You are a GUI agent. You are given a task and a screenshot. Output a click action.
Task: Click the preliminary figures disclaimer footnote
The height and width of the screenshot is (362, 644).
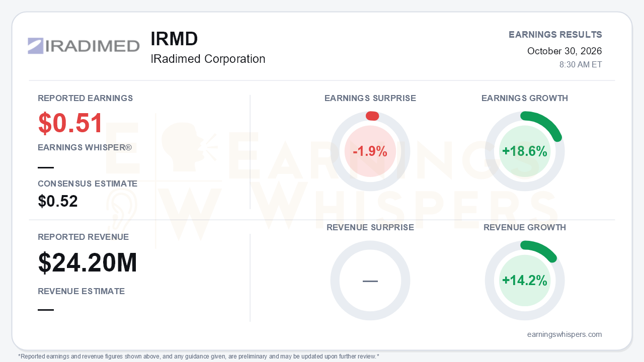click(x=199, y=356)
